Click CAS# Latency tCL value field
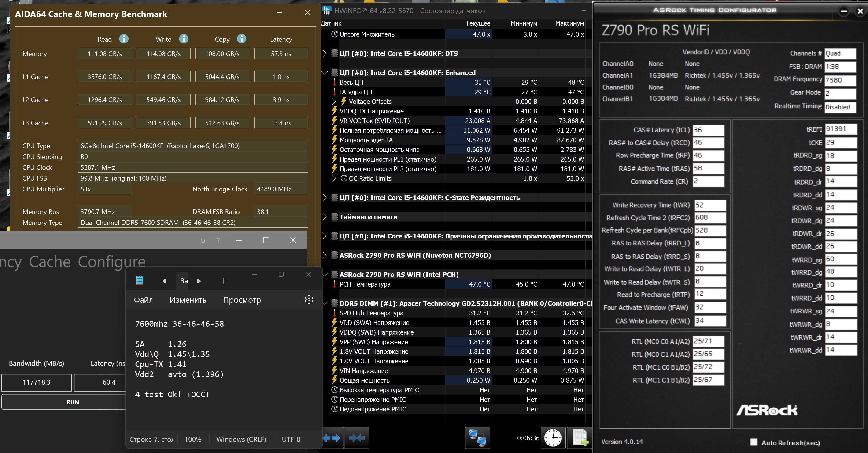The height and width of the screenshot is (453, 868). 708,130
